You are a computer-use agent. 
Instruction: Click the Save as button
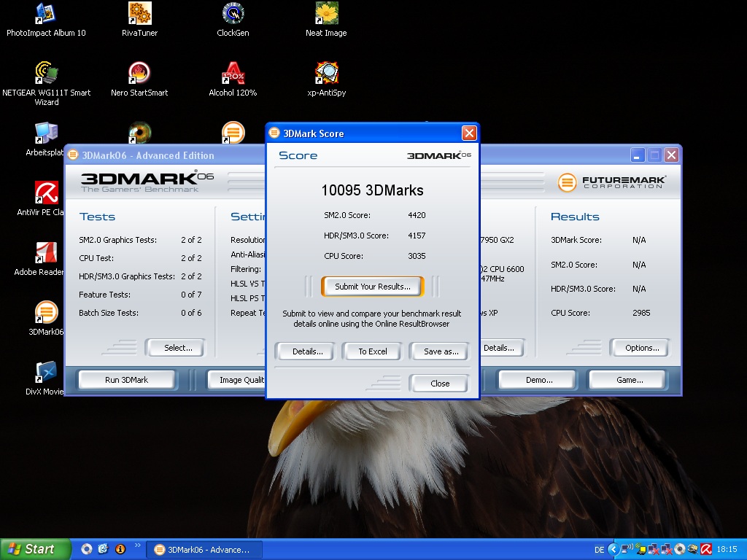coord(441,351)
